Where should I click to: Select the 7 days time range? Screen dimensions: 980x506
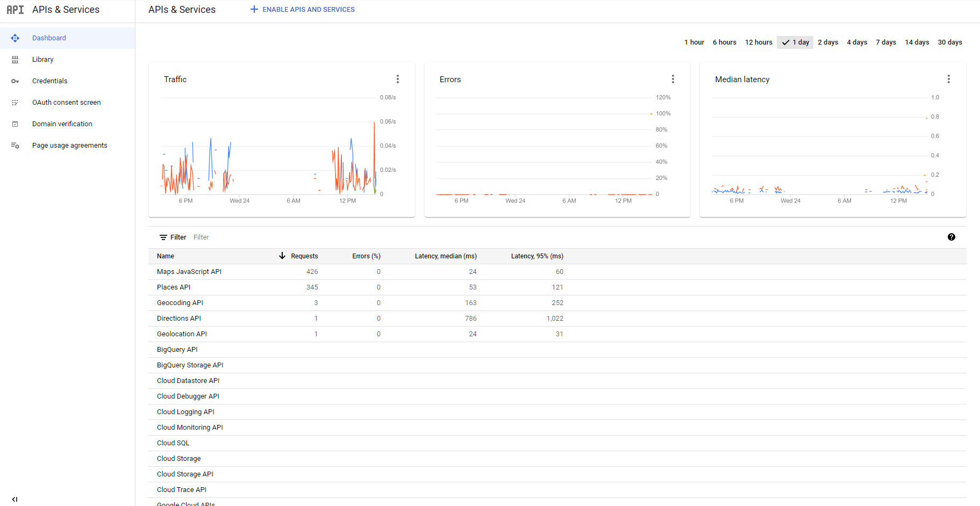coord(886,42)
